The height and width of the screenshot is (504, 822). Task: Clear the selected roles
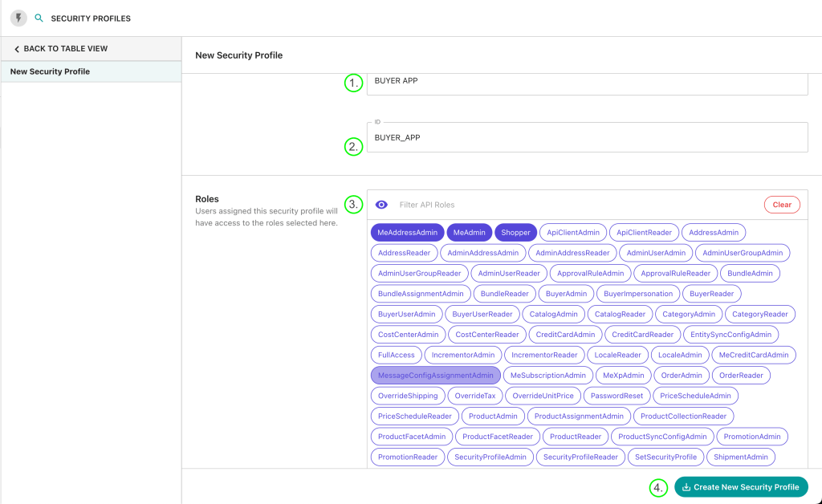781,205
